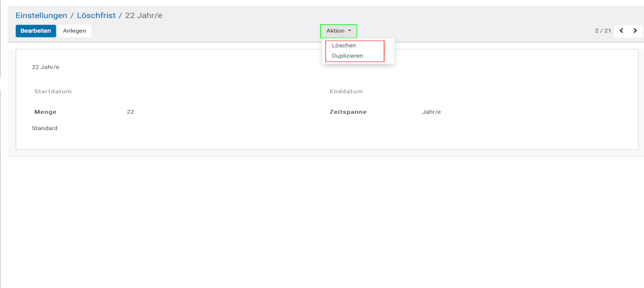Click the Standard label in the form
The height and width of the screenshot is (288, 644).
tap(44, 128)
